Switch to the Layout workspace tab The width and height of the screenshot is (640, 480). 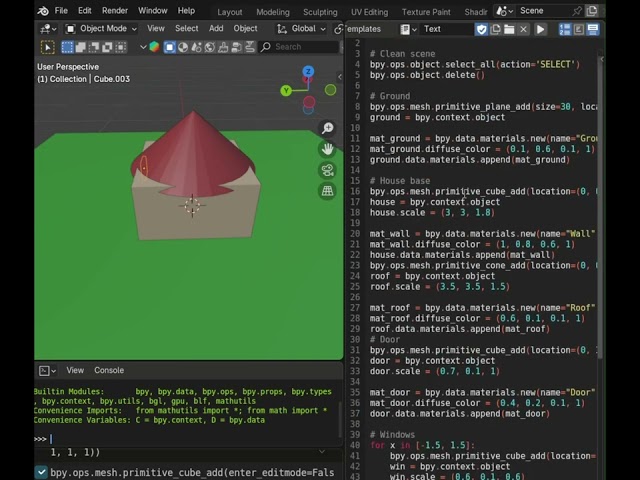[x=230, y=12]
